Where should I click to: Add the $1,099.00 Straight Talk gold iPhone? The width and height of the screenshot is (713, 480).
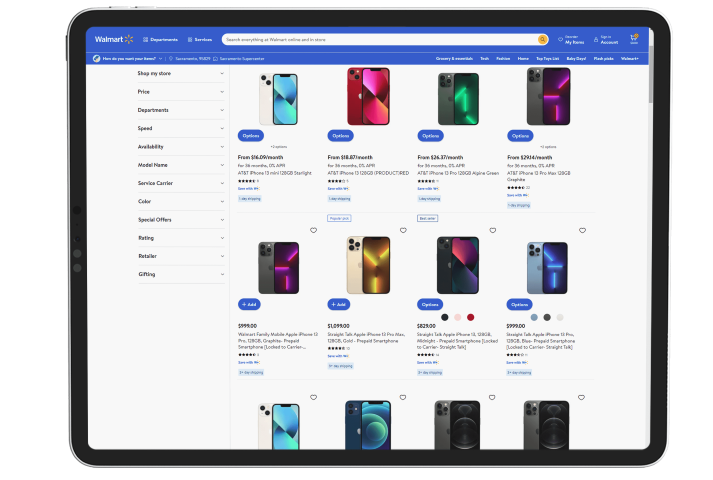coord(339,304)
